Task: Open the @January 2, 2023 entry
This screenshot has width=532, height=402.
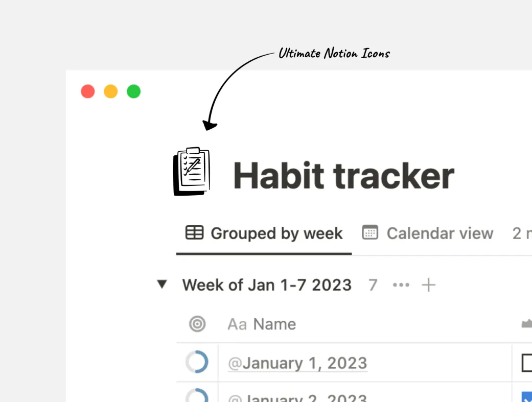Action: [298, 397]
